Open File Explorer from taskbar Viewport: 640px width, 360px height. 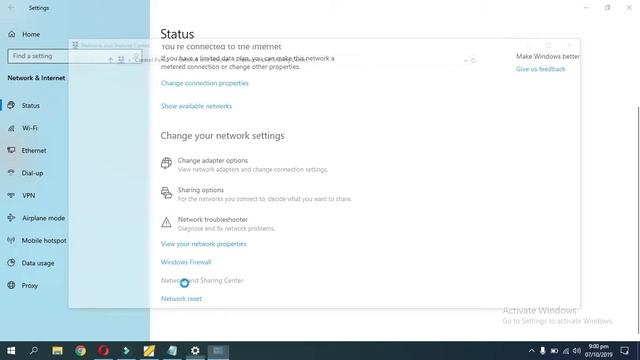57,351
